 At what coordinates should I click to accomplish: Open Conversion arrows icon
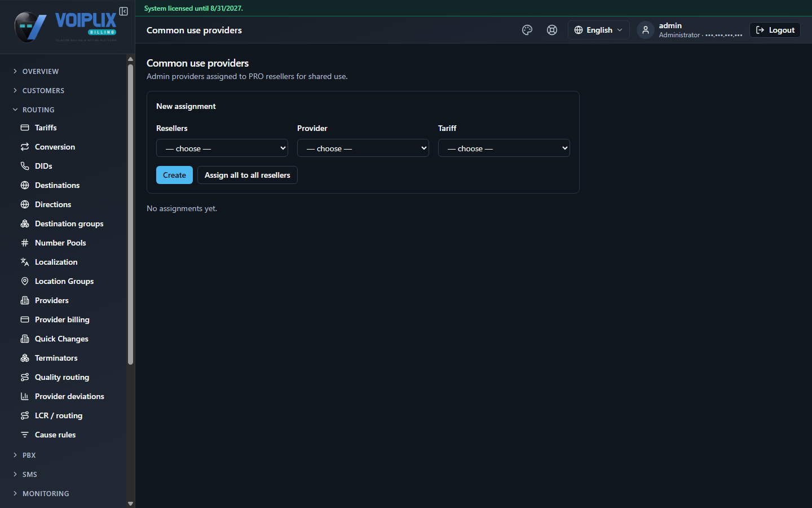click(x=25, y=147)
